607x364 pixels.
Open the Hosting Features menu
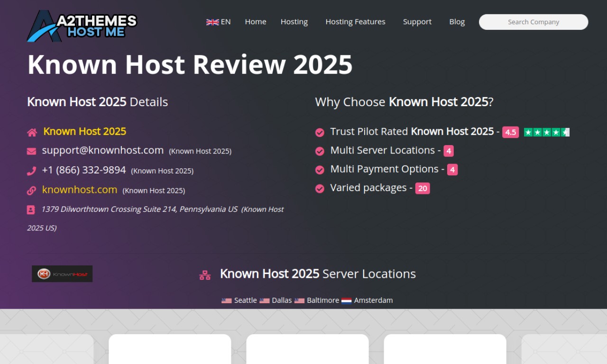tap(355, 22)
